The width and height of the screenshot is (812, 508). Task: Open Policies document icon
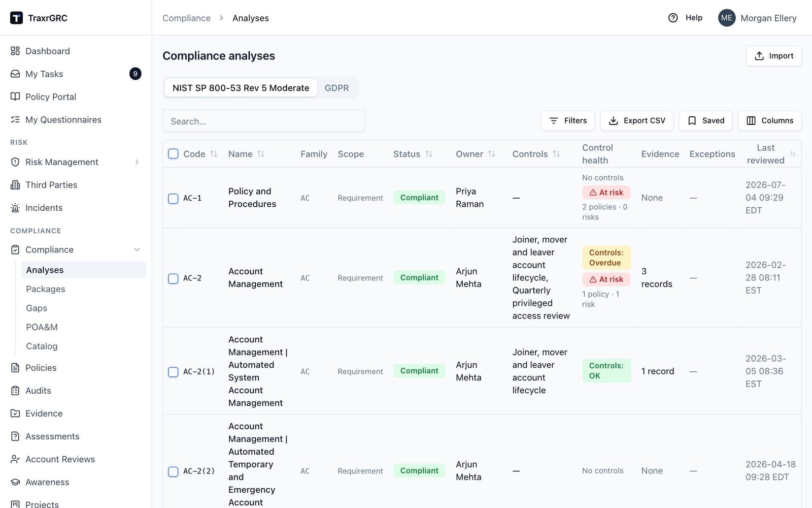15,368
